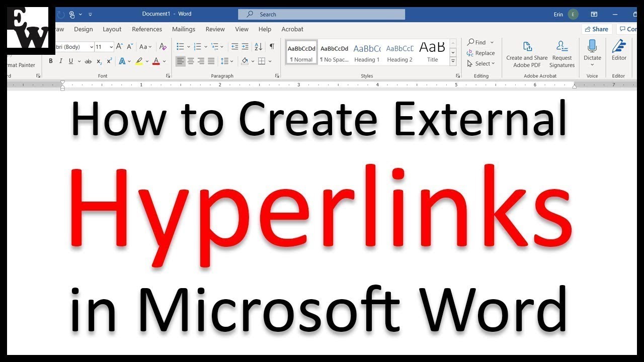Open the Select menu
Viewport: 644px width, 362px height.
(481, 63)
